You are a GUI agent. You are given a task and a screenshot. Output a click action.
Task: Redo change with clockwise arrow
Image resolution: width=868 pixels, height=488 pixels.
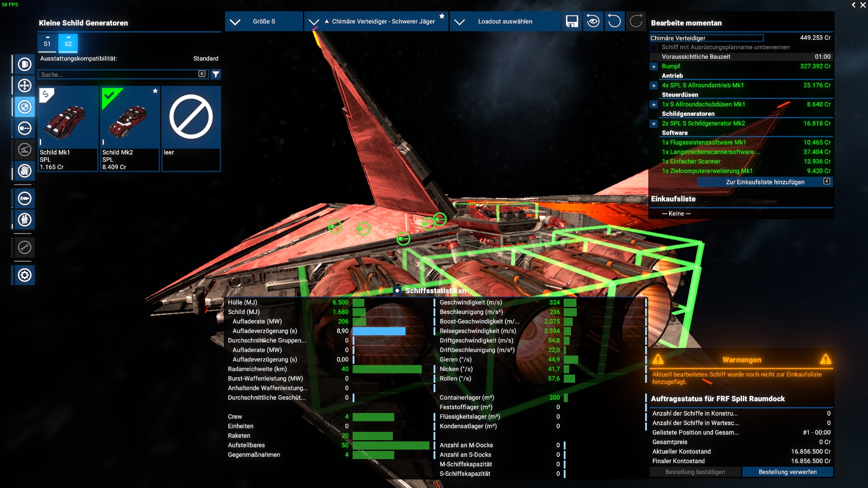point(636,21)
